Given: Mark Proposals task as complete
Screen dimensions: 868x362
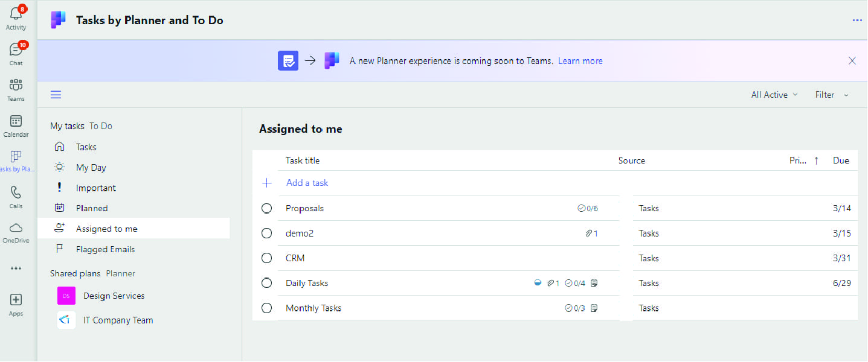Looking at the screenshot, I should 266,208.
